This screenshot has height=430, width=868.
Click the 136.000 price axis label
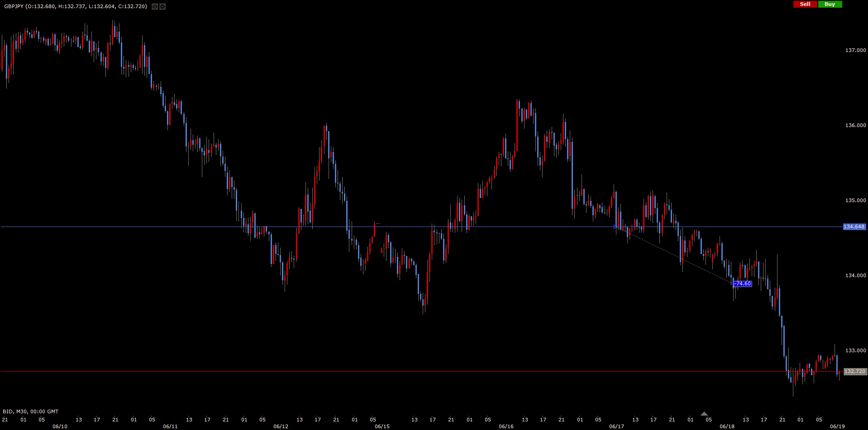coord(855,125)
